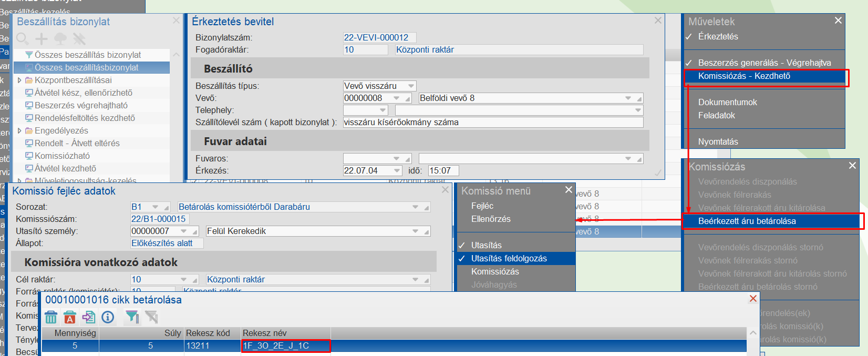Click the Állapot value Előkészítés alatt

tap(167, 243)
